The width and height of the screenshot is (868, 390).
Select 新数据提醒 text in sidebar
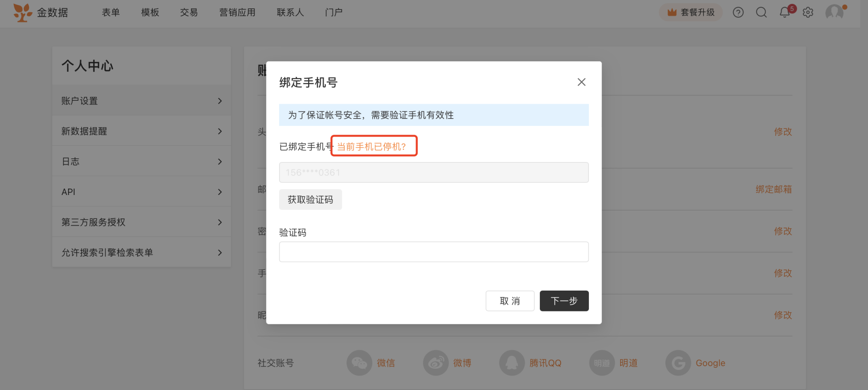(x=84, y=132)
